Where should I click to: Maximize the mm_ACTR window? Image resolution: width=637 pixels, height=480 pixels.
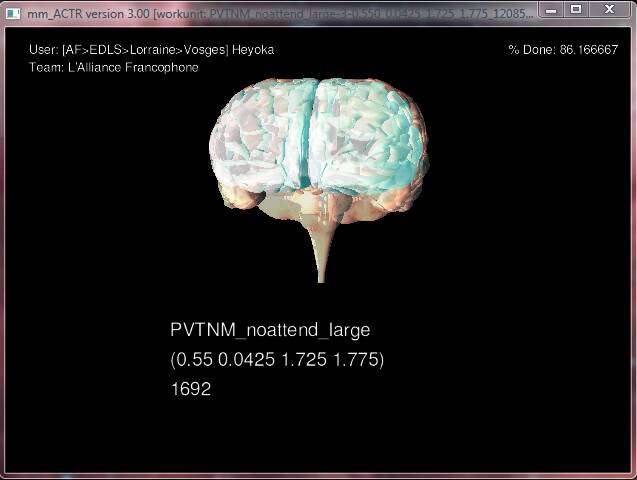(x=577, y=9)
